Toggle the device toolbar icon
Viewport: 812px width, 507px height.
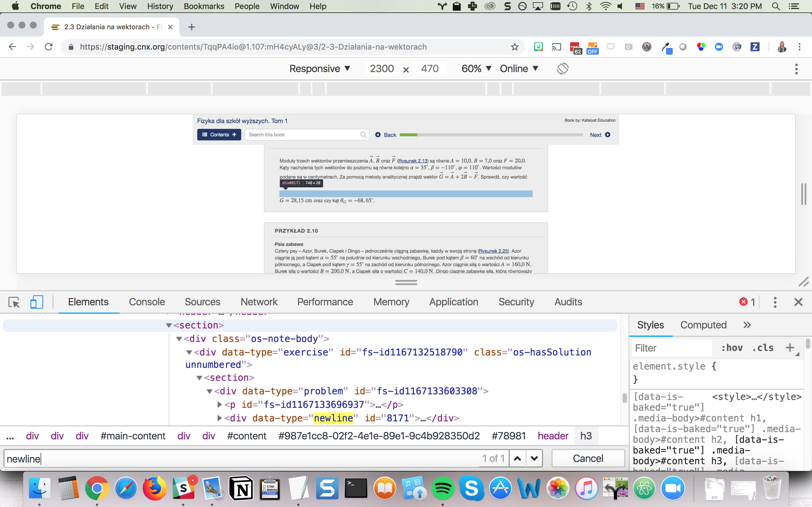[37, 302]
